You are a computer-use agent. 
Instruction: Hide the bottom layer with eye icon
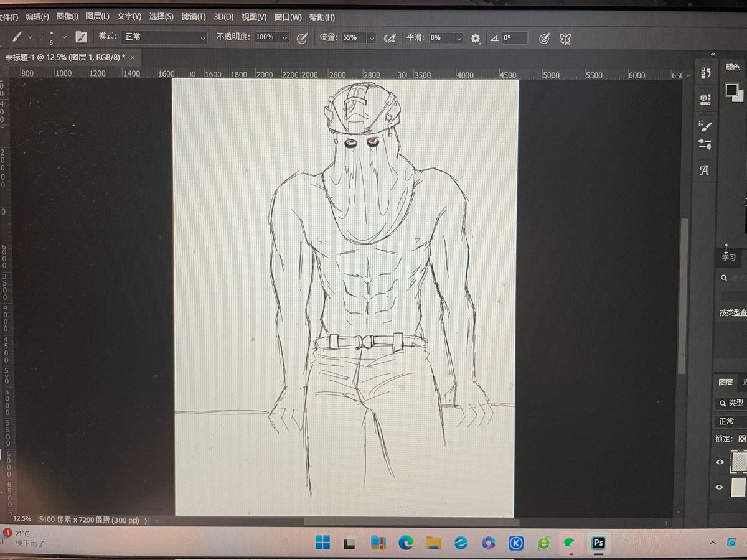(720, 488)
